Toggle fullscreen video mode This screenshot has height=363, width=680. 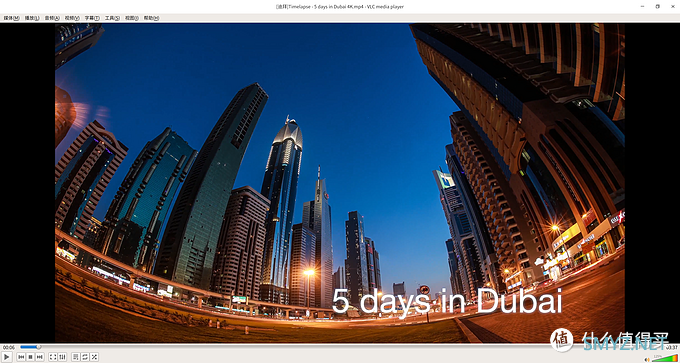coord(53,357)
